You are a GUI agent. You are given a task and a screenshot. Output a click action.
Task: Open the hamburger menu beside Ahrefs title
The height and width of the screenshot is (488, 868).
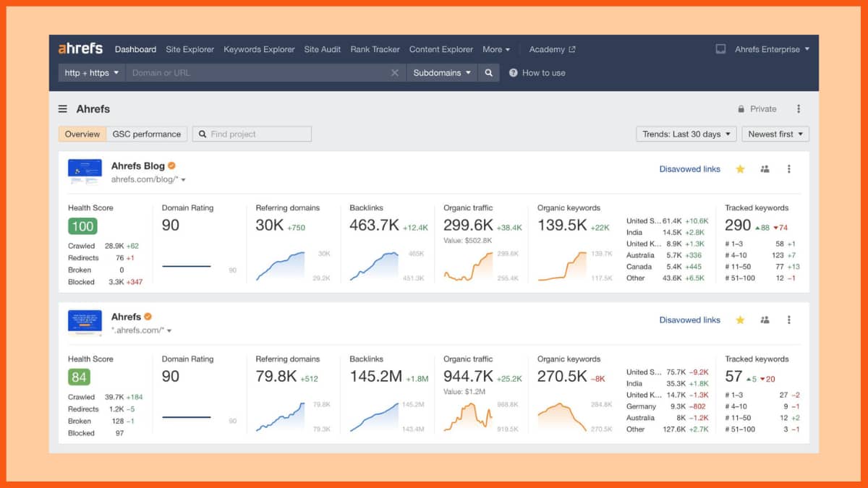(x=63, y=109)
